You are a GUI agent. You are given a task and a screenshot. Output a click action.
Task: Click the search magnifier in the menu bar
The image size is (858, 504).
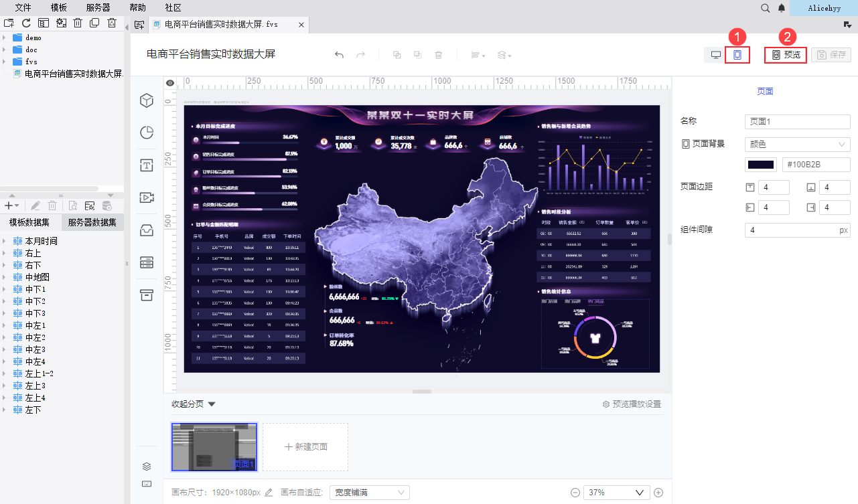[766, 8]
